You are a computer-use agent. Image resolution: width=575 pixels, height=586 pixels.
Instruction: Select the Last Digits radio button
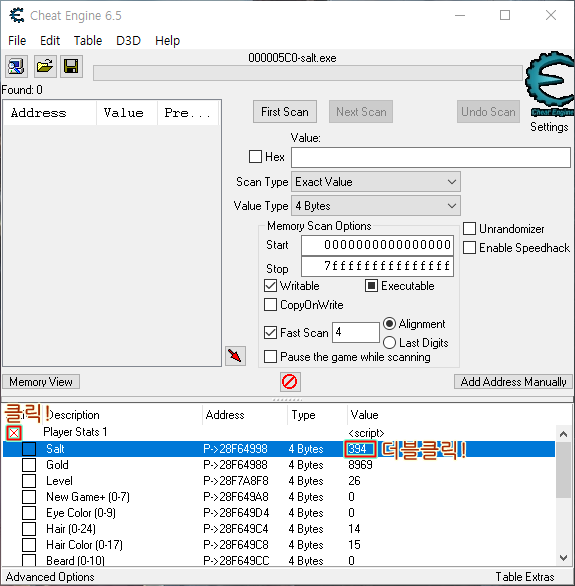pyautogui.click(x=389, y=343)
